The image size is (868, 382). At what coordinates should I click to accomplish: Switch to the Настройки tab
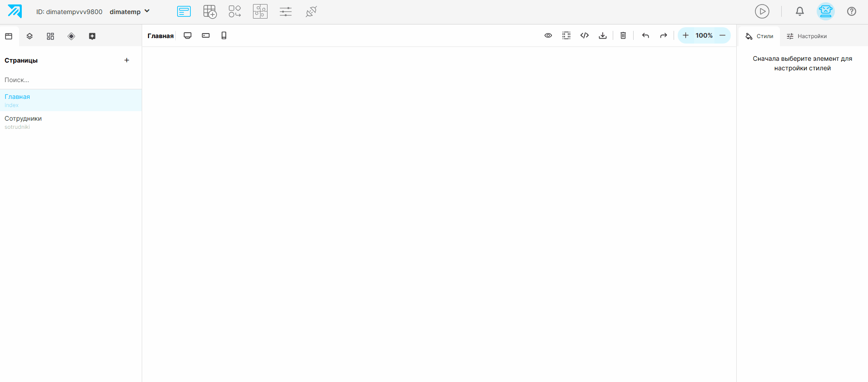(x=807, y=36)
